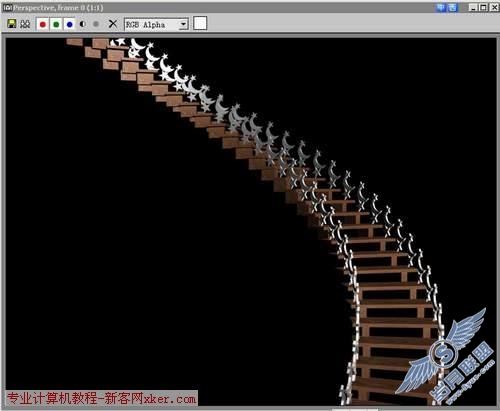Enable monochrome display gray circle
The image size is (500, 411).
click(x=96, y=24)
